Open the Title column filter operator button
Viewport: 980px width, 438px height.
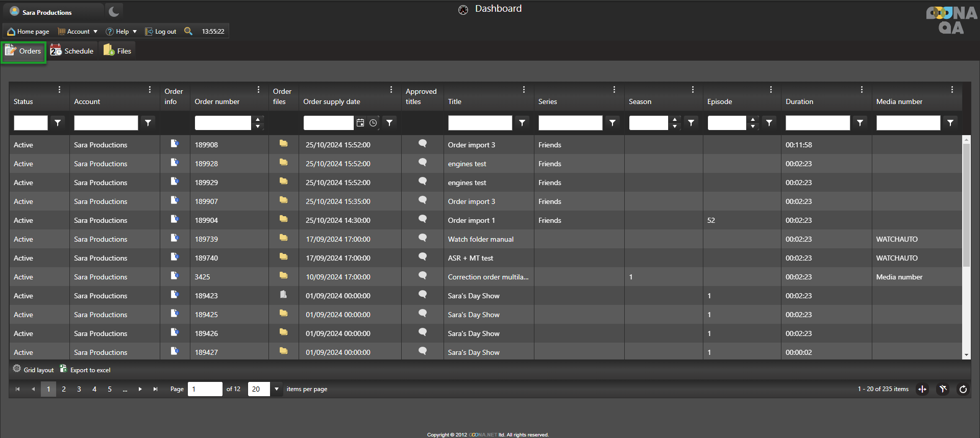pyautogui.click(x=522, y=123)
